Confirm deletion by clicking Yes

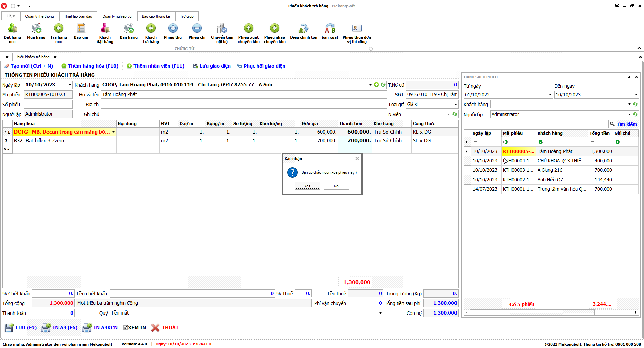point(307,186)
